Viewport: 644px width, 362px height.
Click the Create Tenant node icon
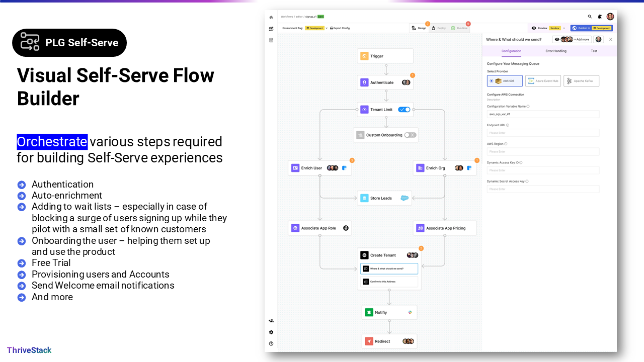(x=364, y=255)
